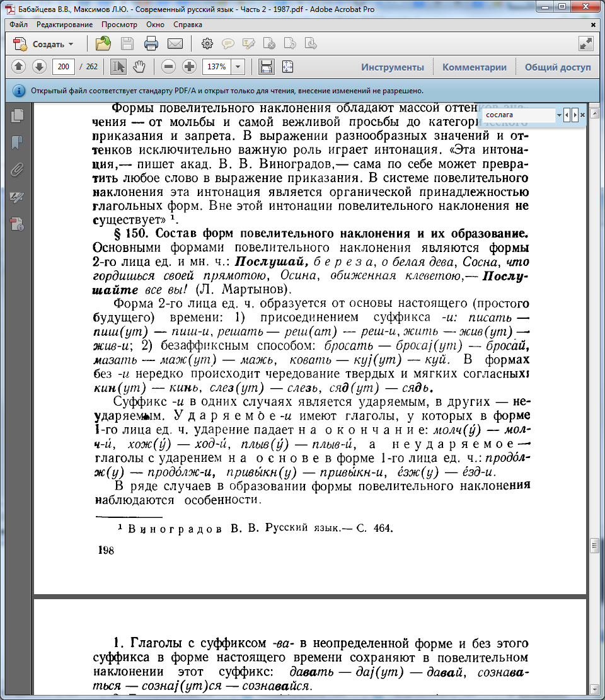605x700 pixels.
Task: Click the page icon with a green arrow
Action: tap(290, 43)
